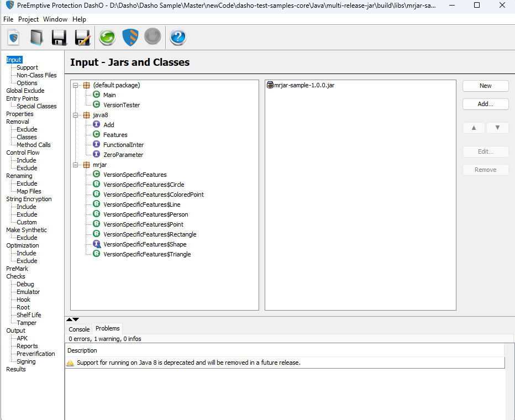Click the Save Project floppy disk icon
This screenshot has width=515, height=420.
coord(59,37)
